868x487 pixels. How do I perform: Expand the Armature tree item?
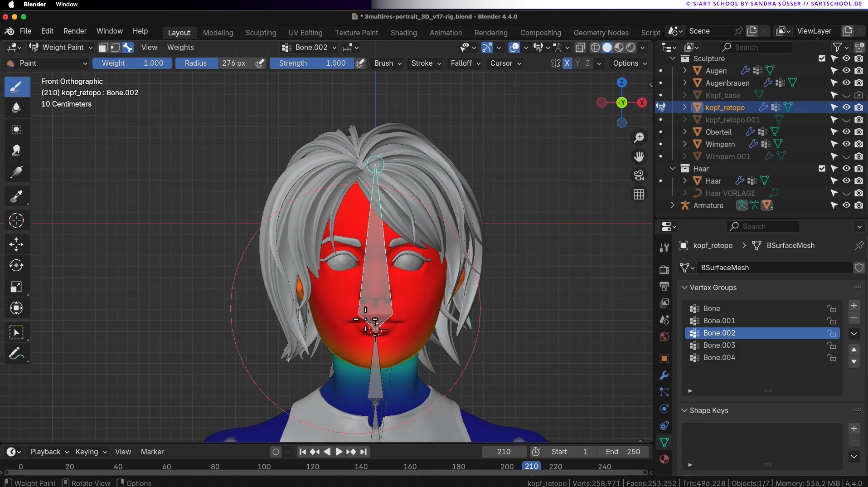pyautogui.click(x=673, y=205)
